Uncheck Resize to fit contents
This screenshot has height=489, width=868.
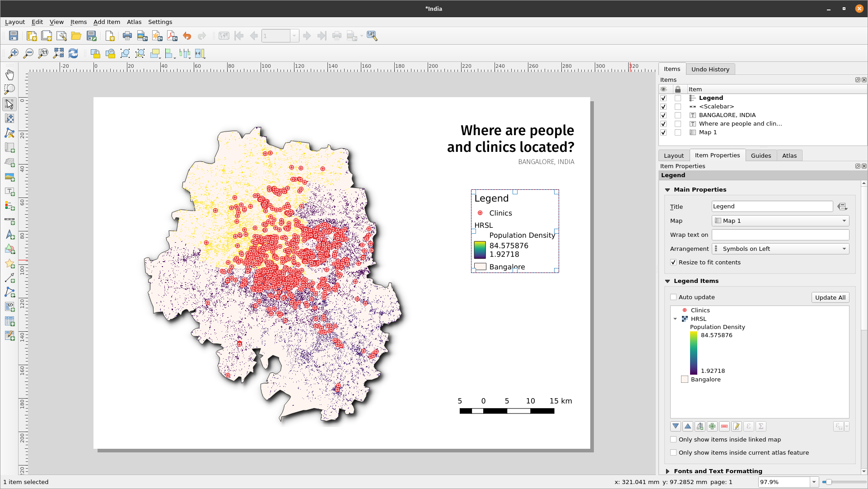click(673, 262)
